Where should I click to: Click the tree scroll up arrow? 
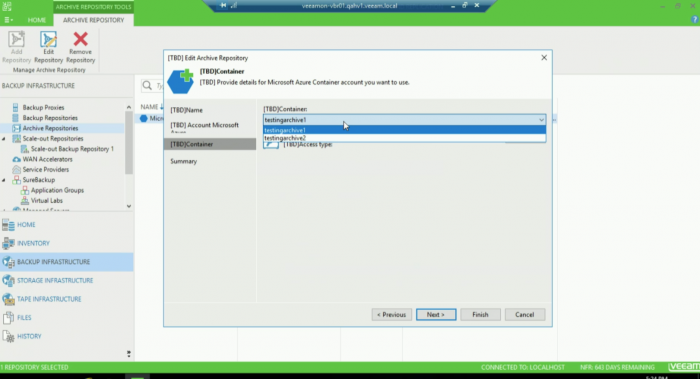(129, 107)
